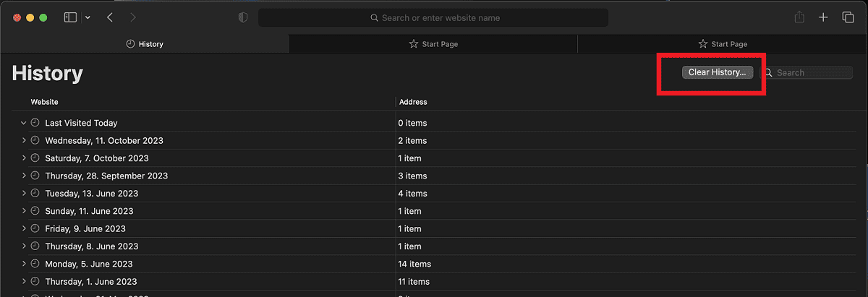Click the Share icon in toolbar
This screenshot has width=868, height=297.
pyautogui.click(x=799, y=17)
